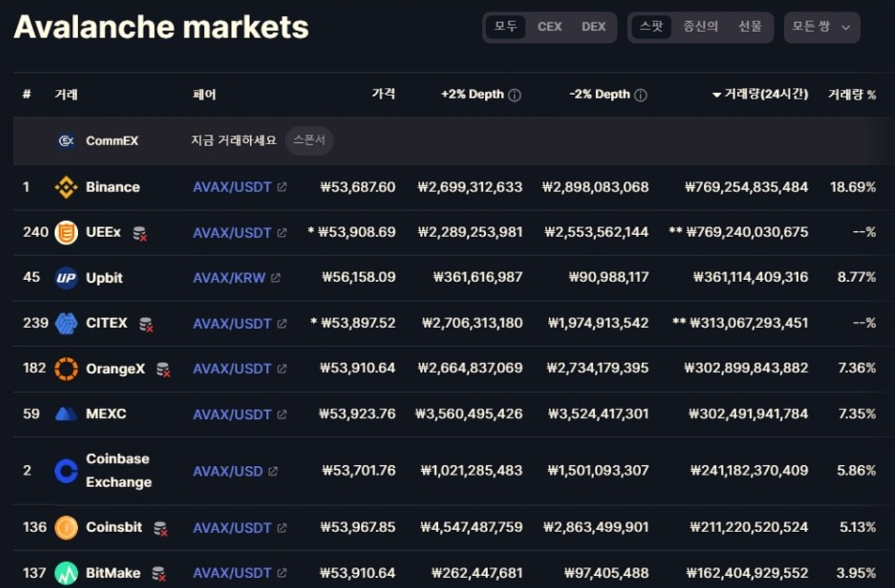Screen dimensions: 895x588
Task: Click Coinsbit -2% depth ₩2,863,499,901
Action: pyautogui.click(x=595, y=527)
